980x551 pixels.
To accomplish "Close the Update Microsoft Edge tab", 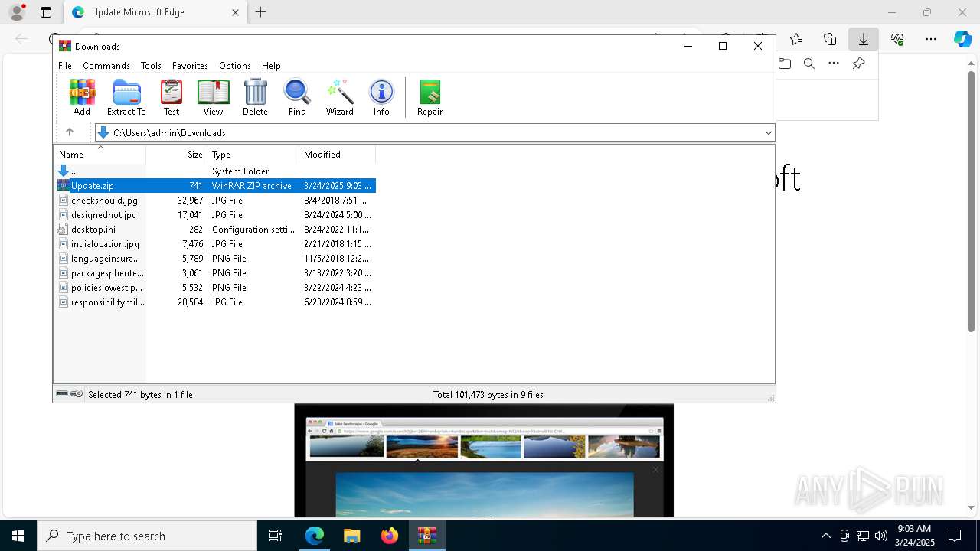I will point(235,12).
